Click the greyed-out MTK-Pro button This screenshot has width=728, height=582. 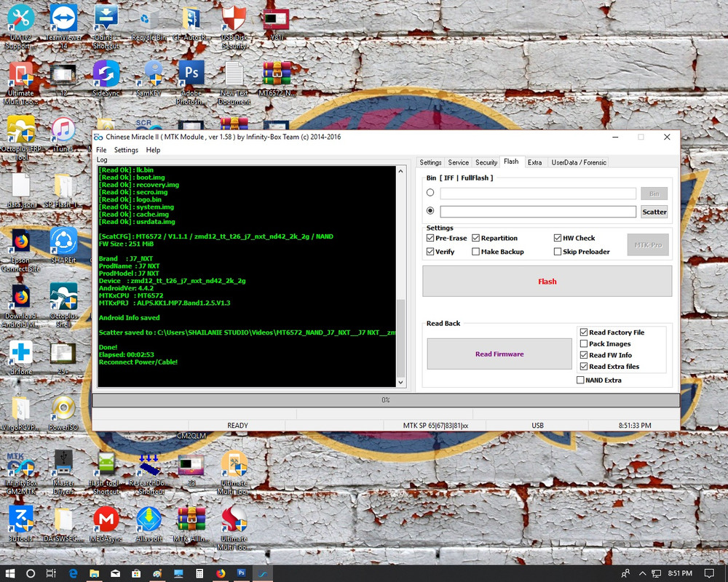pyautogui.click(x=648, y=244)
